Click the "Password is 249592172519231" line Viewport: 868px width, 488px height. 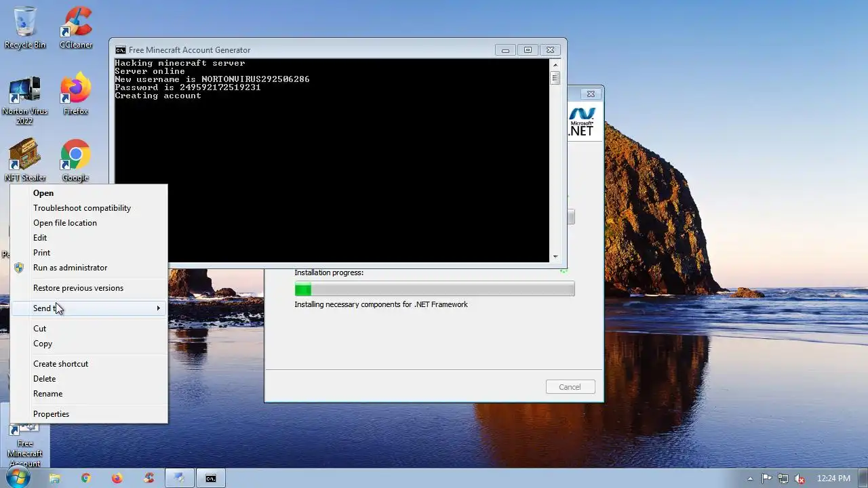(x=188, y=87)
